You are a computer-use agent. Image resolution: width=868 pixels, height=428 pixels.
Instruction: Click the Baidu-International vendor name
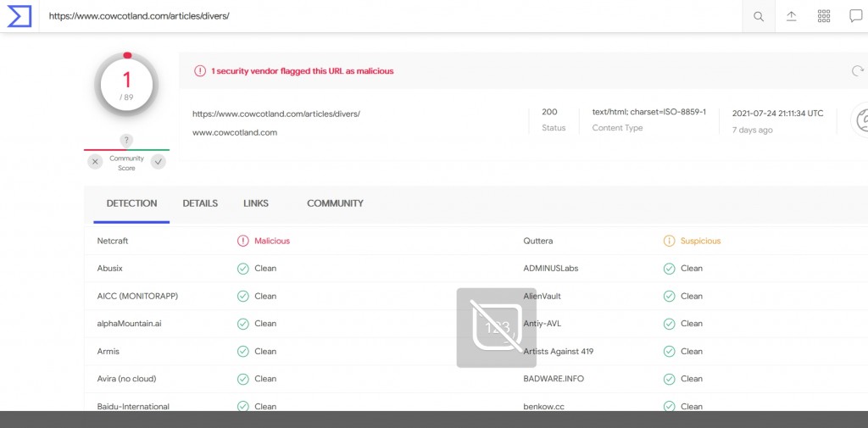click(x=133, y=407)
